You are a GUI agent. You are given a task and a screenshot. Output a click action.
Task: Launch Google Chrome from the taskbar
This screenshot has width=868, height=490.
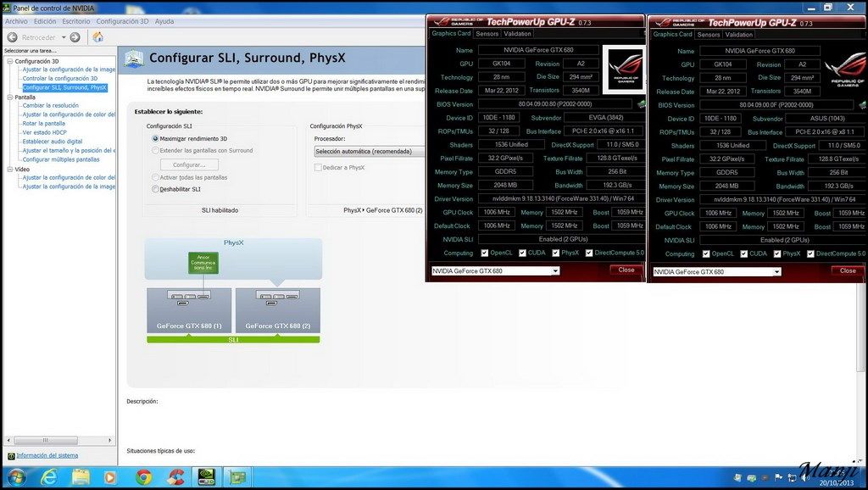143,477
